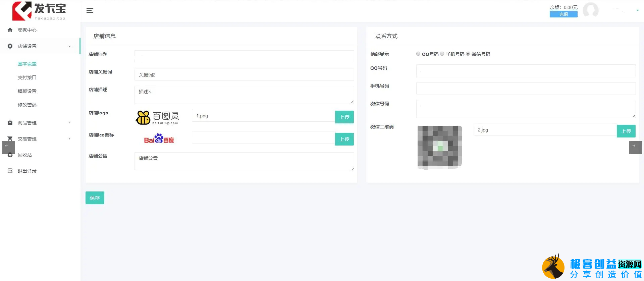Click the 充值 recharge button
Screen dimensions: 644x281
pos(563,14)
